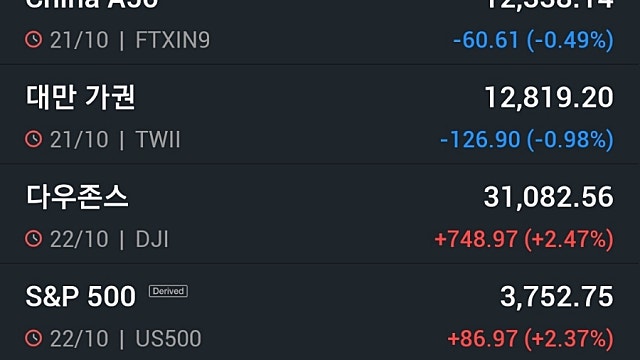The image size is (640, 360).
Task: Select the US500 ticker symbol text
Action: (168, 339)
